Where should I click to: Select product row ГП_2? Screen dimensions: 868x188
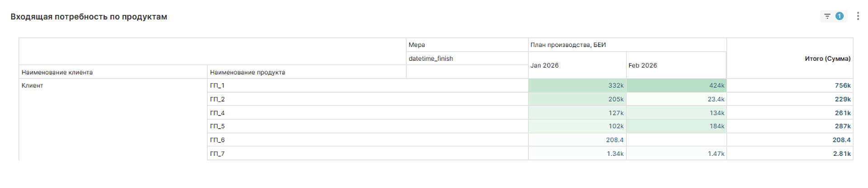coord(217,99)
